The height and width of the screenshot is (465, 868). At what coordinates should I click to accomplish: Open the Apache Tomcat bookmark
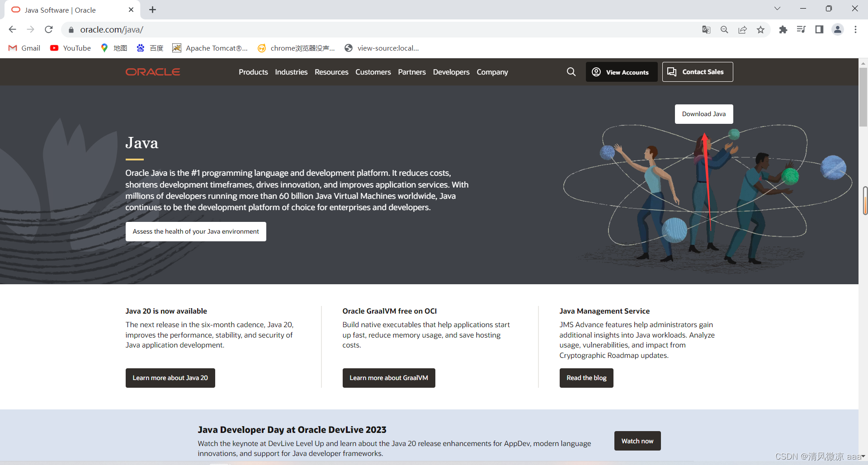pos(210,48)
